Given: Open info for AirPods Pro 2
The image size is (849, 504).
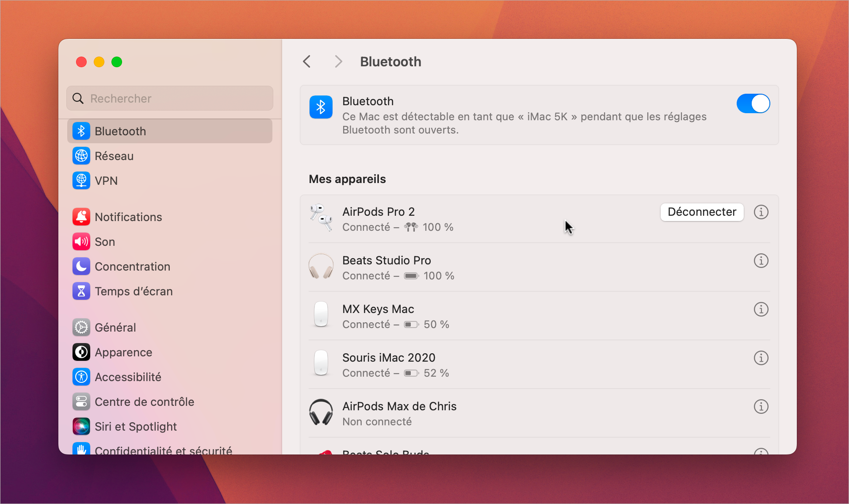Looking at the screenshot, I should coord(761,212).
